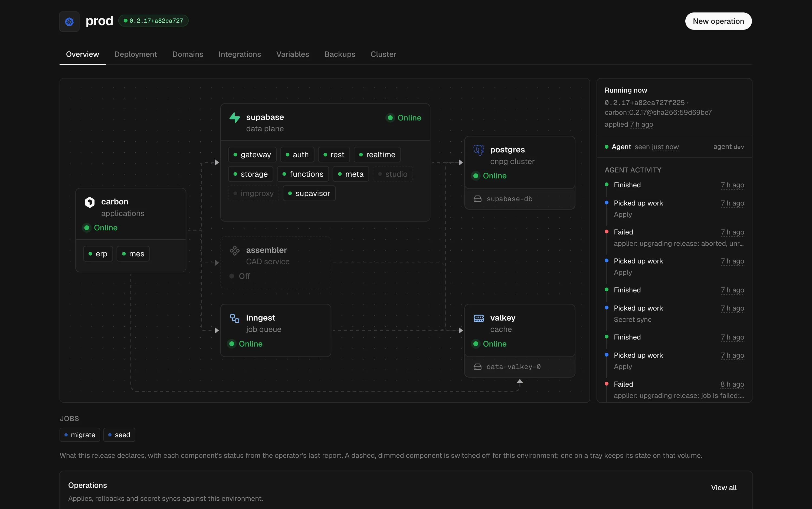Select the gateway service chip

252,155
